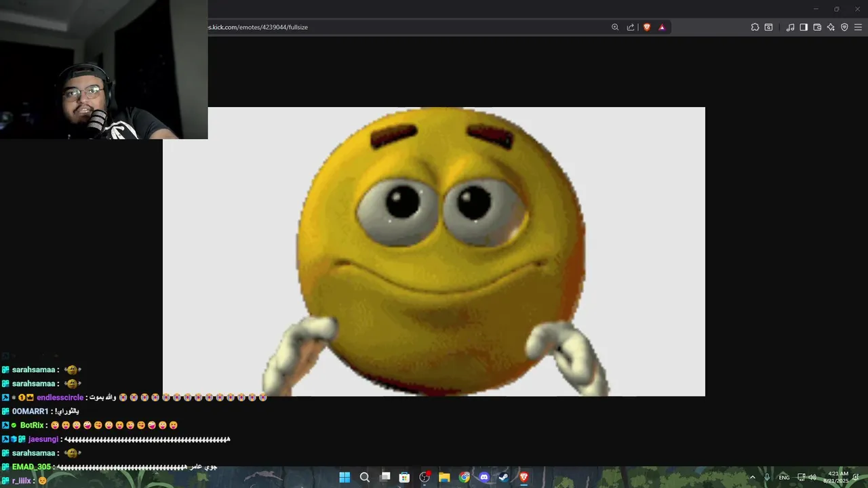The image size is (868, 488).
Task: Click the streamer webcam overlay
Action: click(104, 69)
